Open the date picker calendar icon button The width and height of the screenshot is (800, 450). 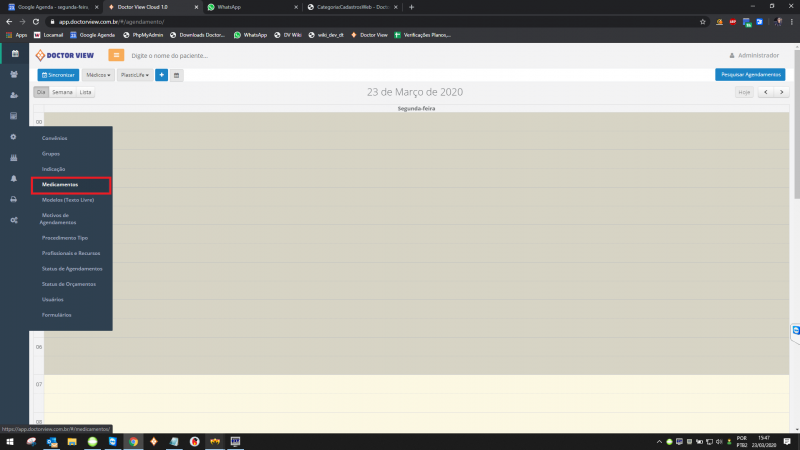[176, 75]
